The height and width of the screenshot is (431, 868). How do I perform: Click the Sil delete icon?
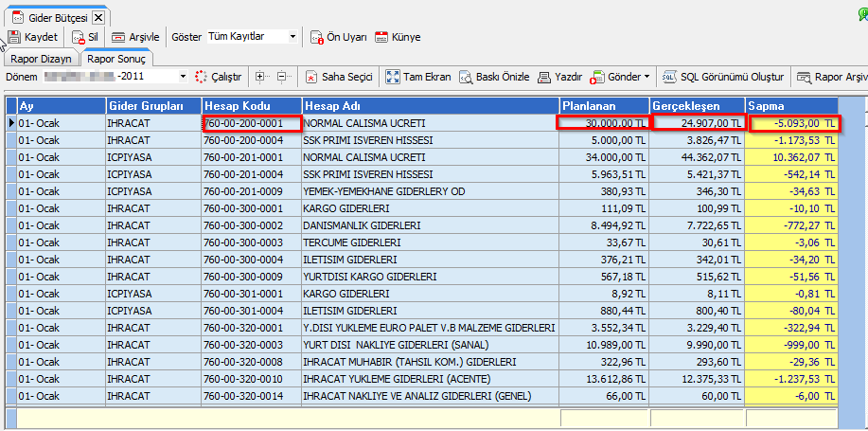tap(80, 37)
